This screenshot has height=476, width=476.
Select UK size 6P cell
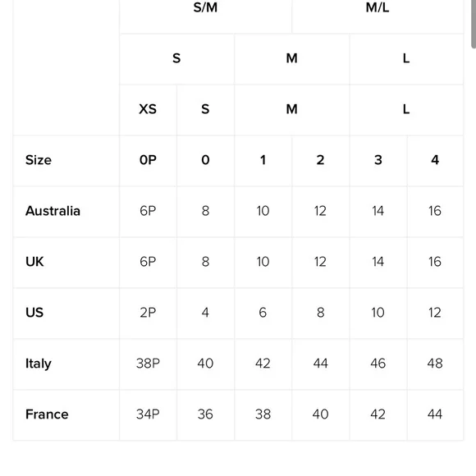[148, 262]
